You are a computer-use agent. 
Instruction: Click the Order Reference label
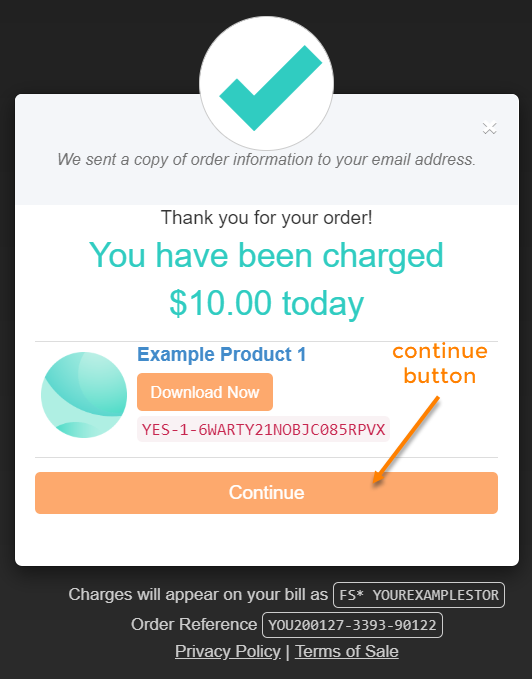click(194, 624)
